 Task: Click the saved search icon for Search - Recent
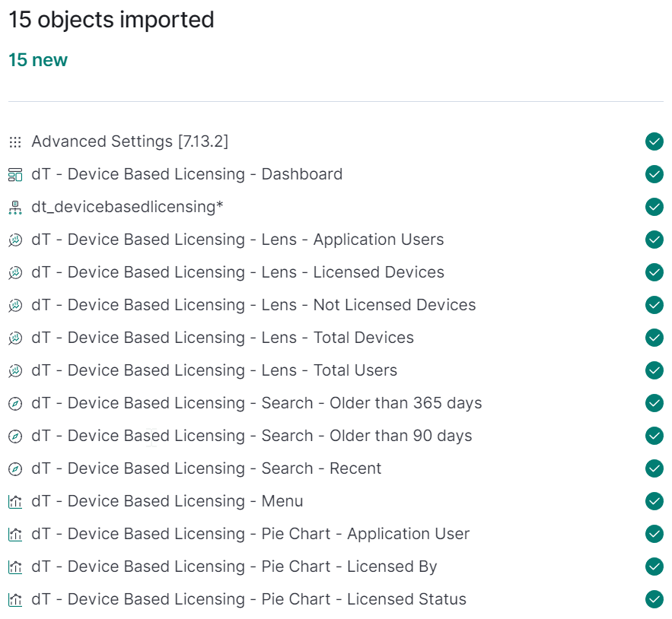14,468
